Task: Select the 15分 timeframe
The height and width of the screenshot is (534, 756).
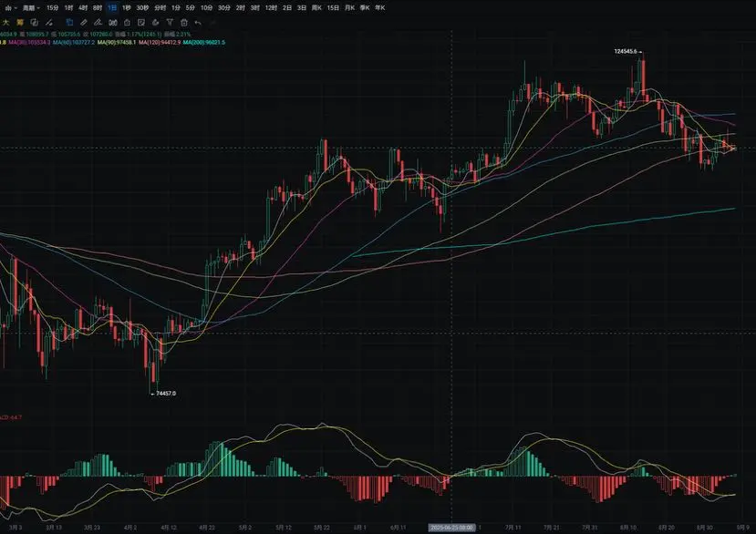Action: 53,7
